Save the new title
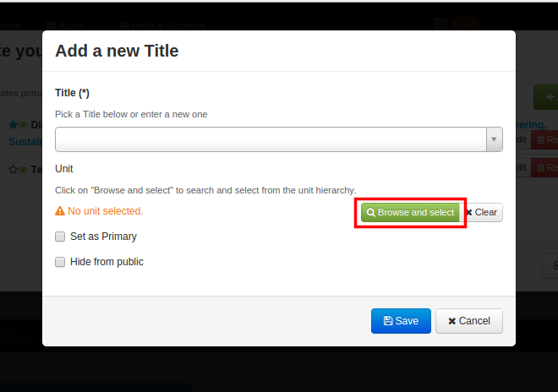558x392 pixels. pyautogui.click(x=401, y=321)
